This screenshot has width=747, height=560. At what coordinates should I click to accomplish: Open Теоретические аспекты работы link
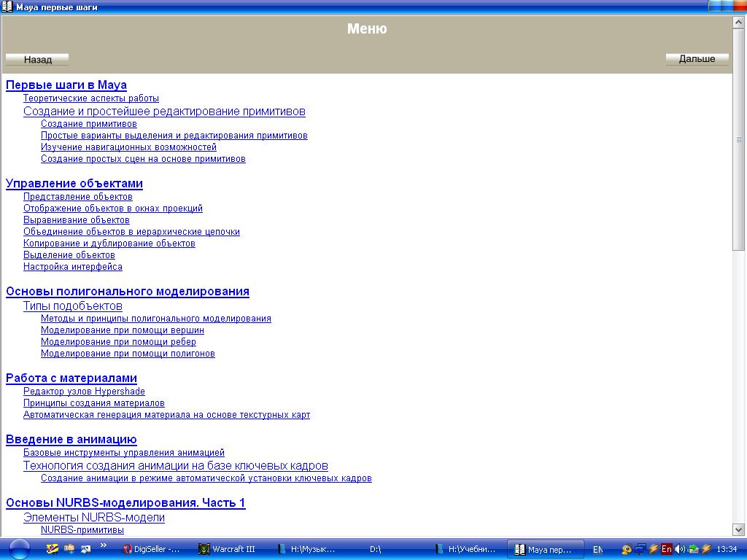pos(91,98)
